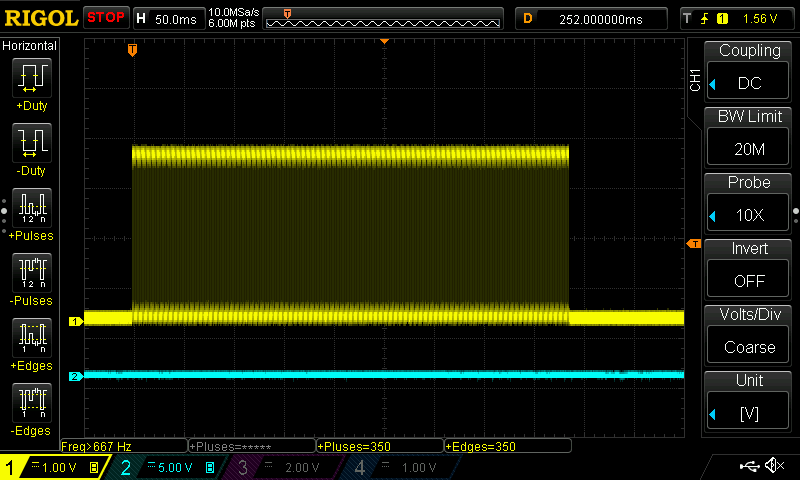This screenshot has width=800, height=480.
Task: Toggle the speaker sound icon
Action: tap(773, 466)
